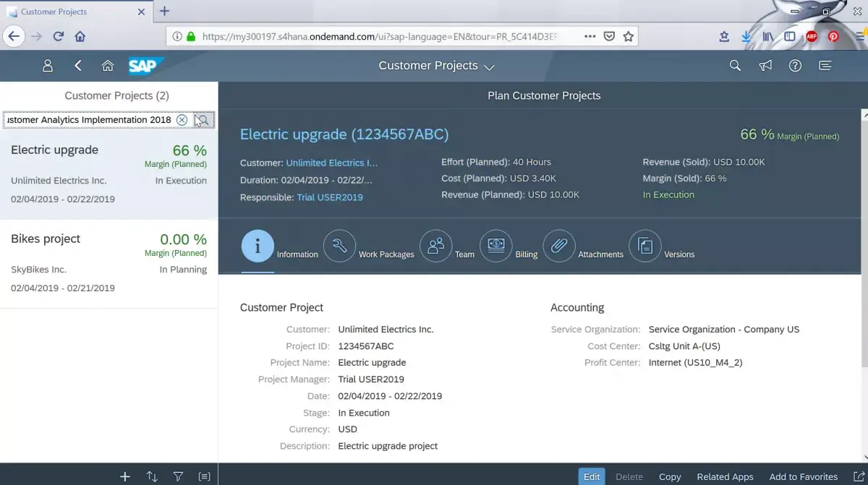Viewport: 868px width, 485px height.
Task: Click the Customer Projects (2) list heading
Action: [116, 95]
